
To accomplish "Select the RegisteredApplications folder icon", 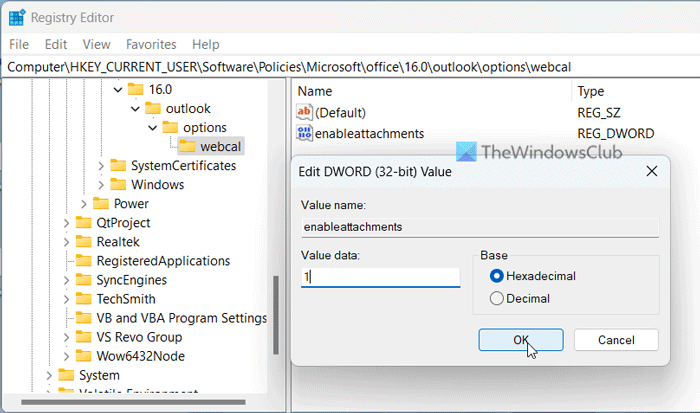I will tap(83, 261).
